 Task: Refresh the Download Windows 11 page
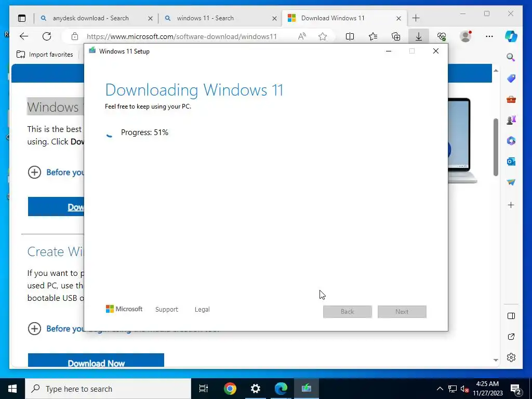(47, 36)
